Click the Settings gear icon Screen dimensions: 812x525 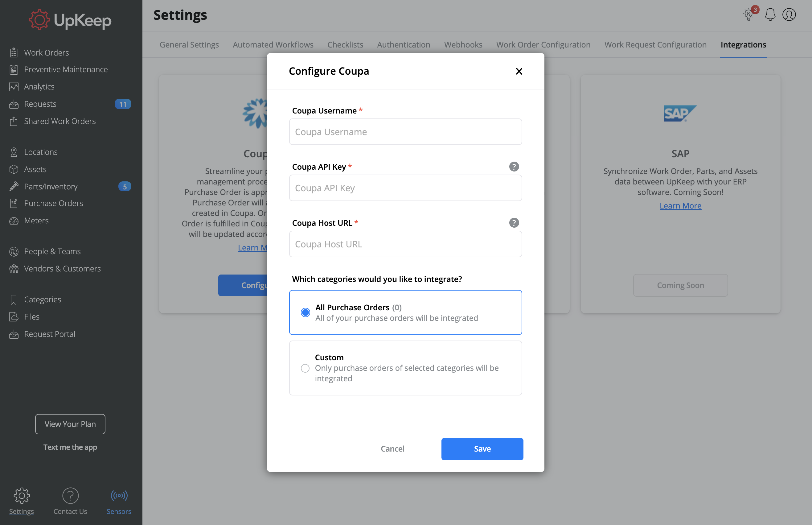22,495
